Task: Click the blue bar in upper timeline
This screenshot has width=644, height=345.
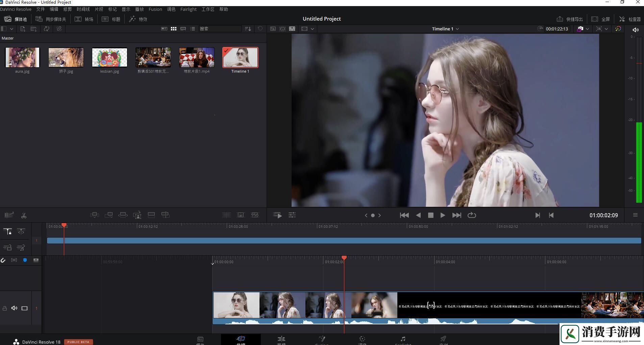Action: (x=344, y=241)
